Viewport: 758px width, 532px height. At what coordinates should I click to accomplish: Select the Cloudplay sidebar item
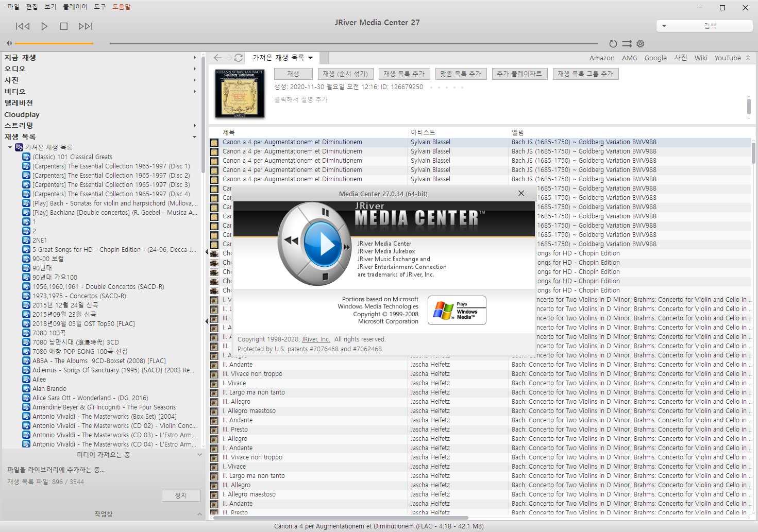[x=22, y=114]
